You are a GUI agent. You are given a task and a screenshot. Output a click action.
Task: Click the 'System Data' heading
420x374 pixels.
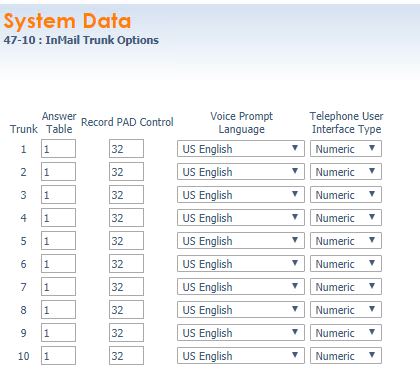[67, 21]
